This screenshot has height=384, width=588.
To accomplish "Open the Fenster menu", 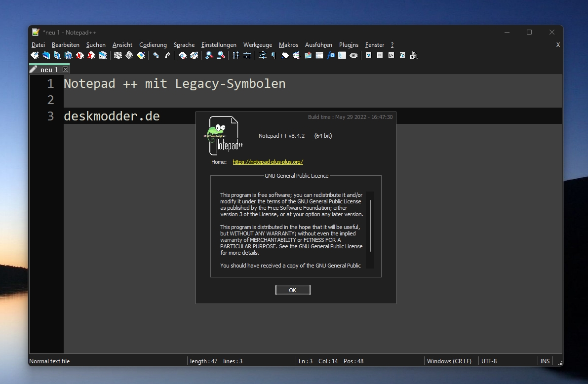I will [x=375, y=45].
